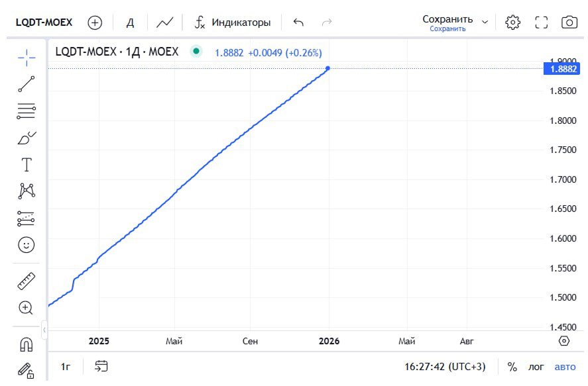This screenshot has height=386, width=588.
Task: Toggle the "авто" auto scale
Action: click(x=565, y=366)
